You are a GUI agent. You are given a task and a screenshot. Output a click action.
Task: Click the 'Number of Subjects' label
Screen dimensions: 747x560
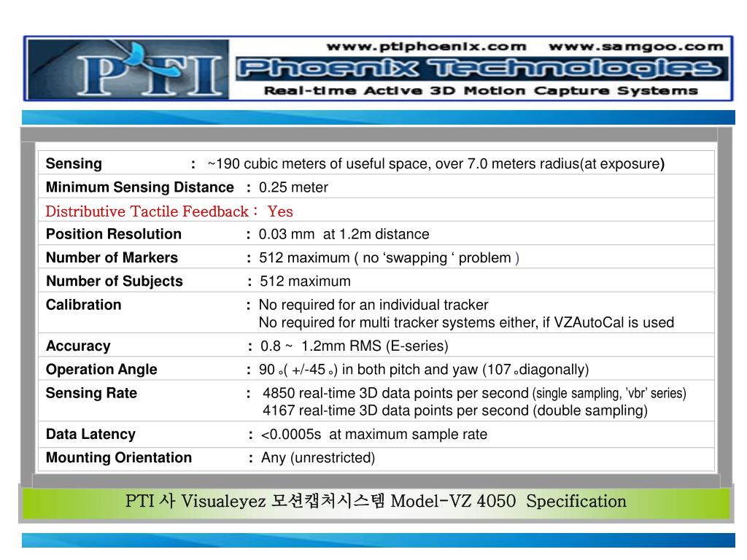coord(115,281)
